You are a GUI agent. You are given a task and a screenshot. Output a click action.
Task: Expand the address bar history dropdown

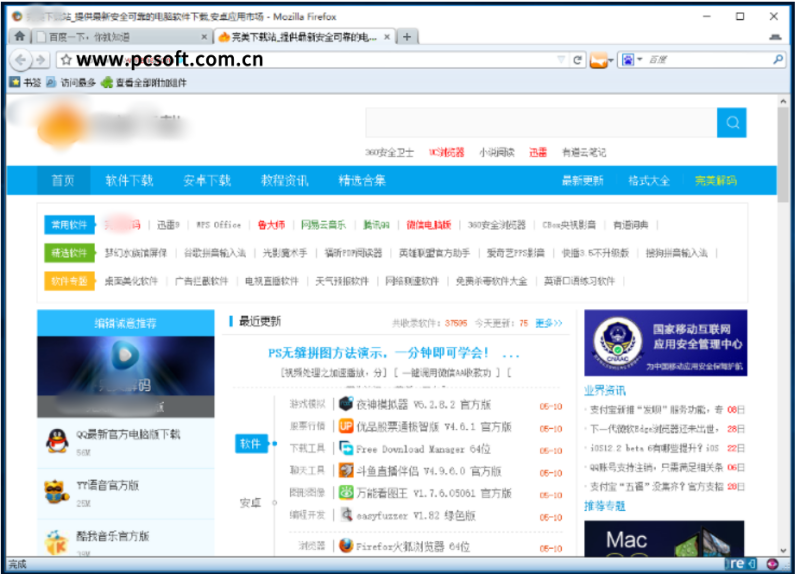pyautogui.click(x=561, y=60)
